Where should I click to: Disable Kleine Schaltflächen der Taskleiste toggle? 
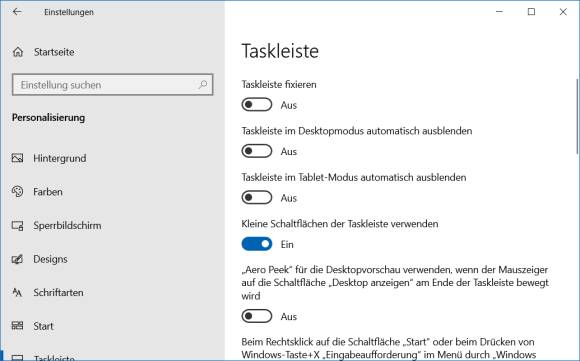tap(257, 244)
